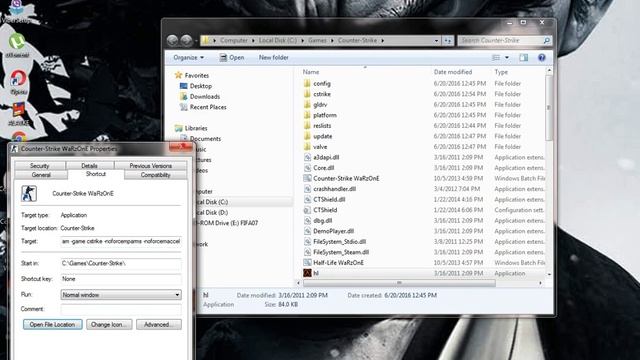Image resolution: width=640 pixels, height=360 pixels.
Task: Open Downloads in the navigation pane
Action: coord(204,97)
